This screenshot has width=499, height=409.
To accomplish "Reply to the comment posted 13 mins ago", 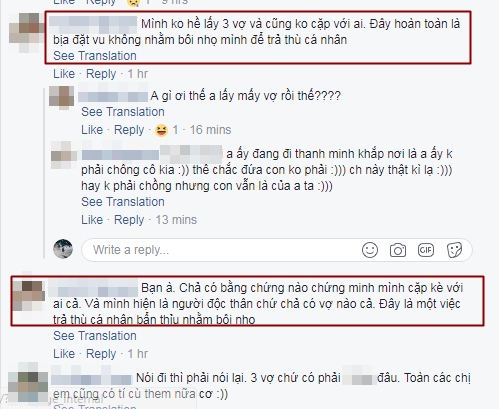I will point(129,220).
